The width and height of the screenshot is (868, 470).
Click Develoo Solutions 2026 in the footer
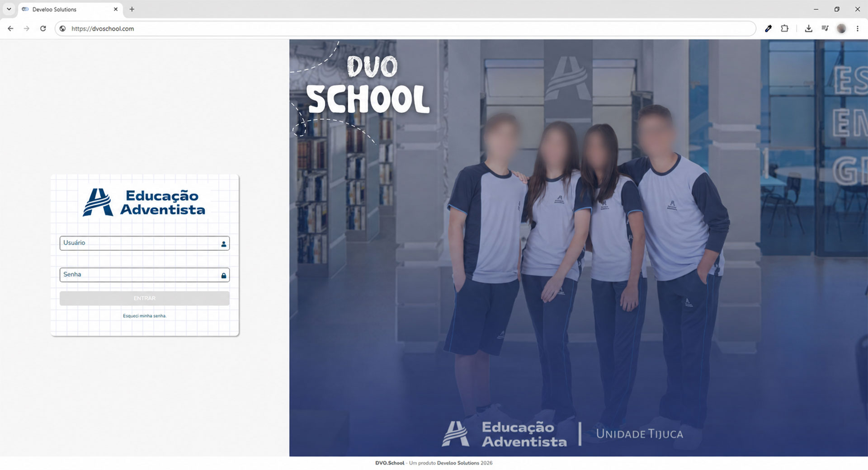pyautogui.click(x=465, y=463)
